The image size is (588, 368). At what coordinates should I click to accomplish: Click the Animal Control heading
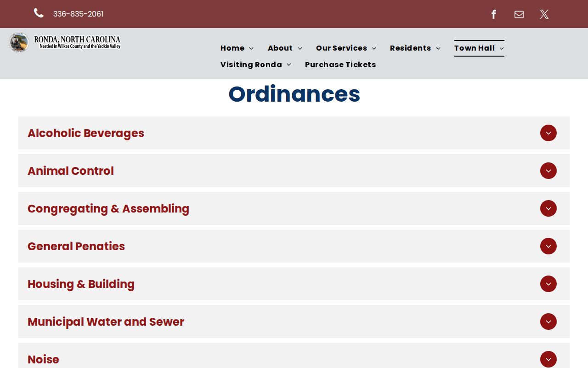point(71,171)
